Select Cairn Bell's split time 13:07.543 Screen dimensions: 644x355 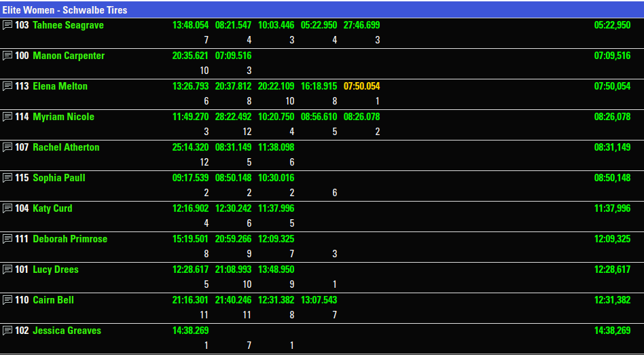click(x=319, y=300)
